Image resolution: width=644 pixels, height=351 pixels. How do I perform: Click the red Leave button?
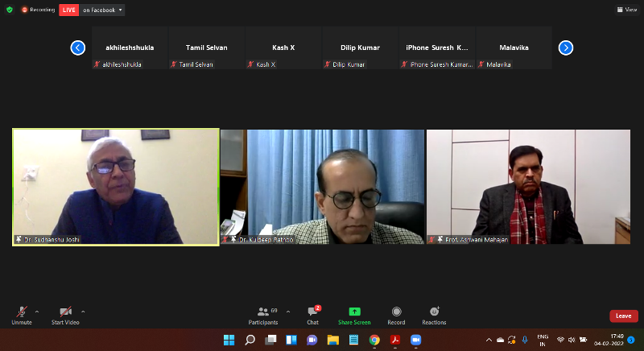624,316
